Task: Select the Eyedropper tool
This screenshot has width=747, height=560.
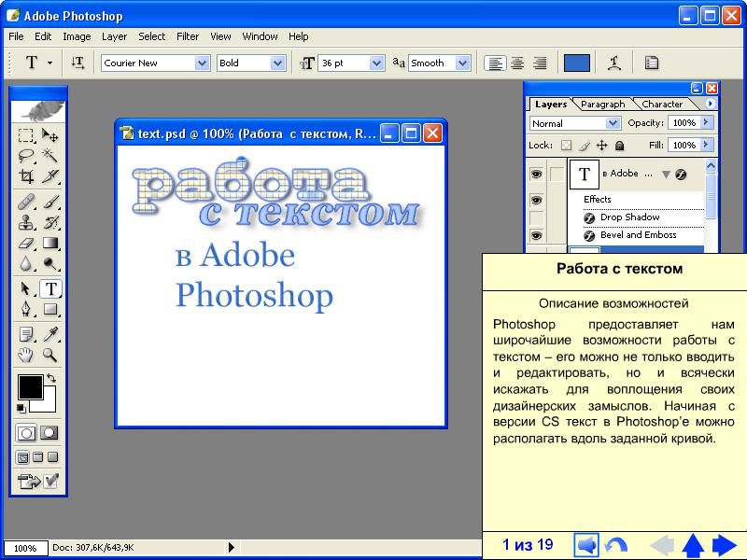Action: [50, 334]
